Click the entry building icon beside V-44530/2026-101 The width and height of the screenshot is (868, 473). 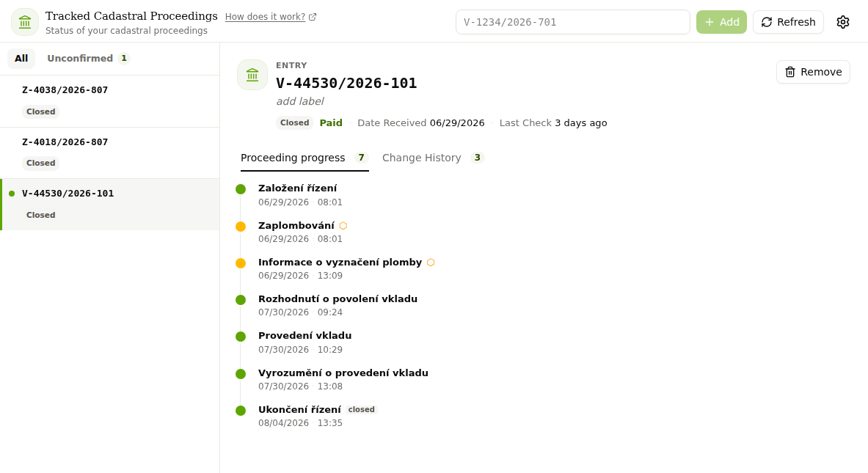(252, 75)
